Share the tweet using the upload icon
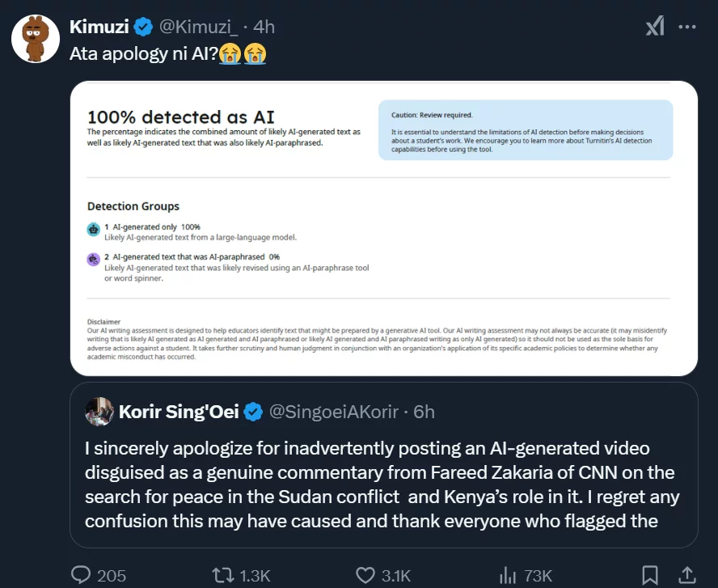The width and height of the screenshot is (718, 588). [x=686, y=575]
